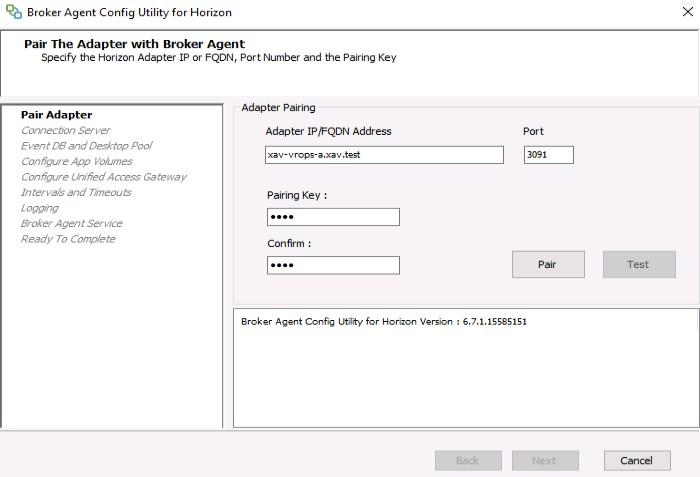Open Configure Unified Access Gateway step
700x477 pixels.
104,177
